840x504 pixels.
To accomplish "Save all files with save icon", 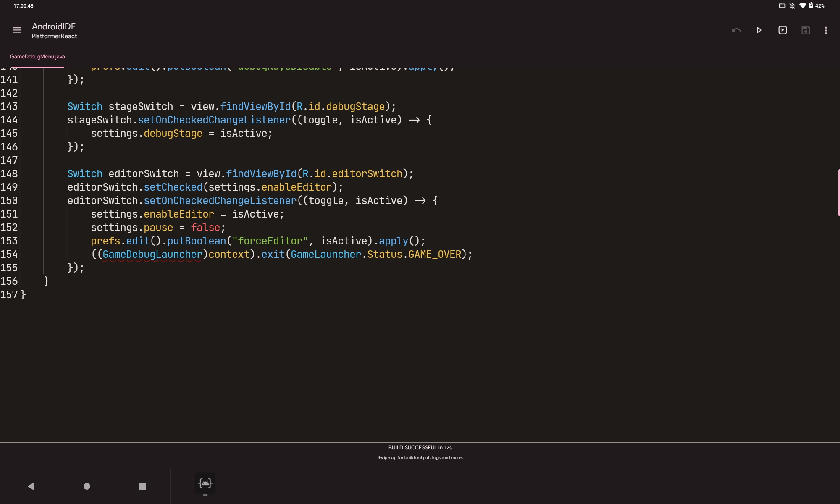I will (x=806, y=30).
